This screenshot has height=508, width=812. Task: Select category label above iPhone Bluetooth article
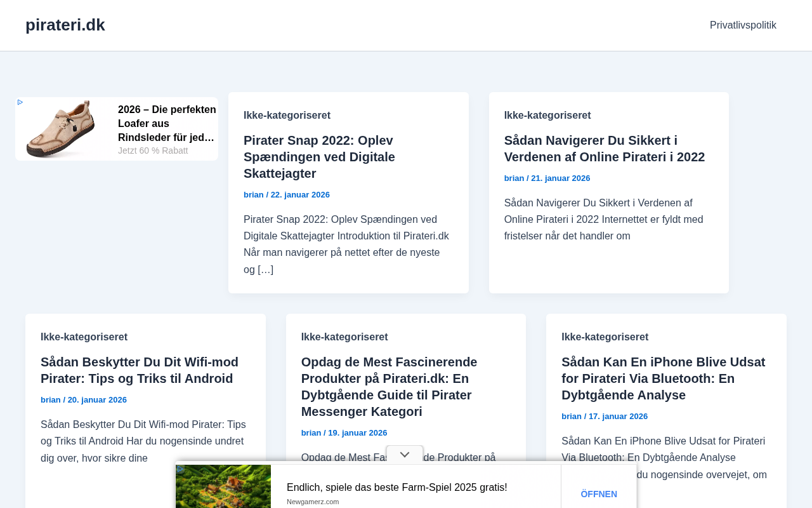coord(605,337)
